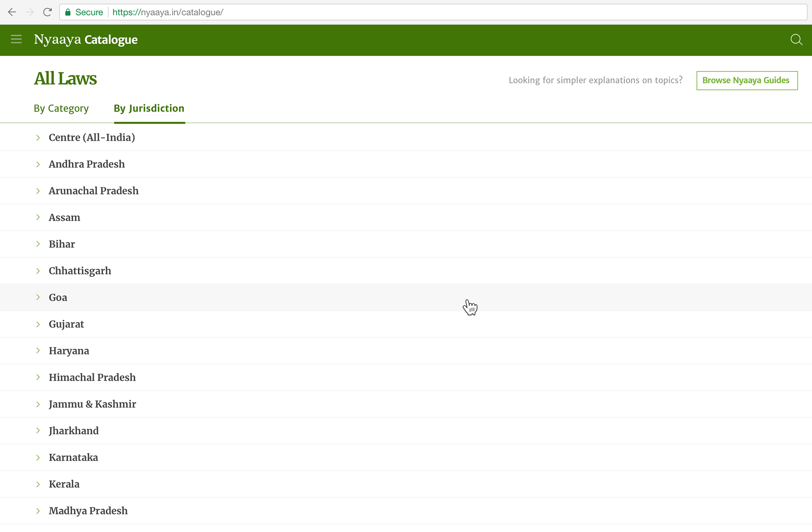The image size is (812, 532).
Task: Expand the Karnataka jurisdiction arrow
Action: (x=38, y=458)
